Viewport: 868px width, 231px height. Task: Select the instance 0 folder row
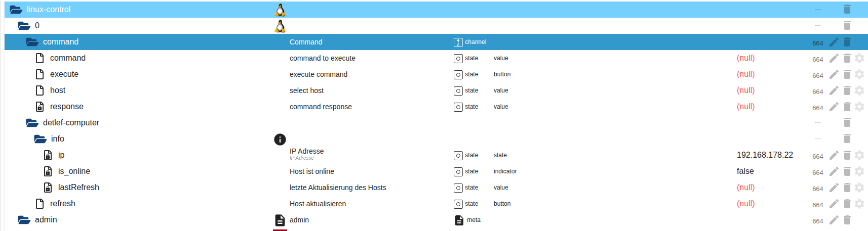pos(37,26)
